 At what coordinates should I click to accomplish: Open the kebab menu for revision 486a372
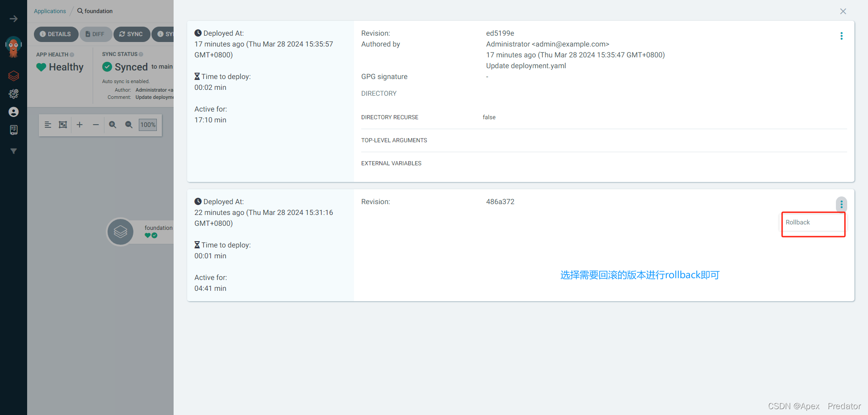tap(841, 205)
